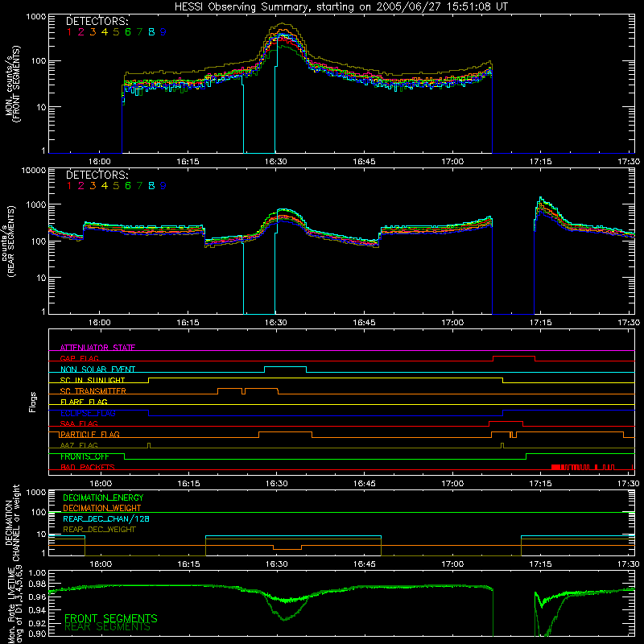Screen dimensions: 644x644
Task: Pick detector 4 label in rear segments legend
Action: click(105, 186)
